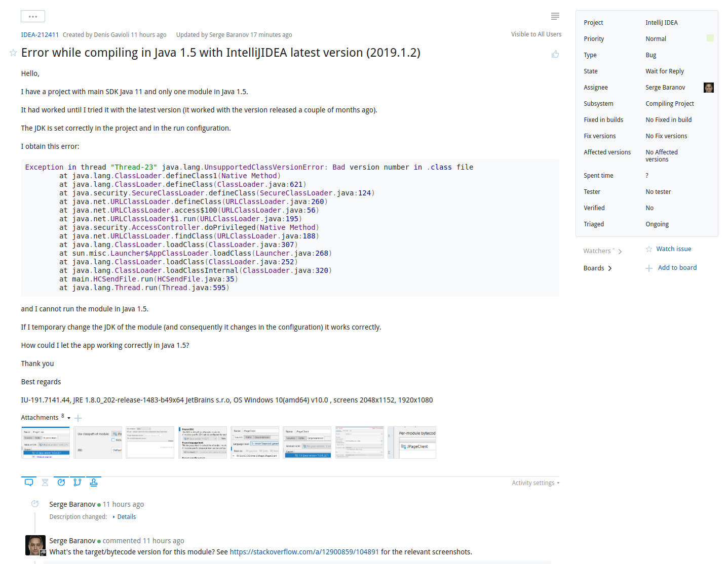Open the Language level attachment thumbnail
This screenshot has width=728, height=564.
coord(255,442)
